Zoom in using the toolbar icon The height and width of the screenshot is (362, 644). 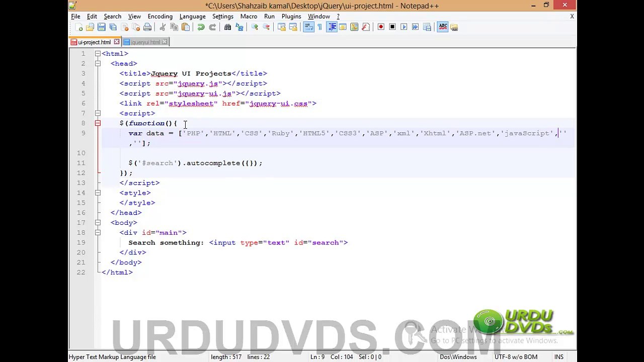point(255,27)
